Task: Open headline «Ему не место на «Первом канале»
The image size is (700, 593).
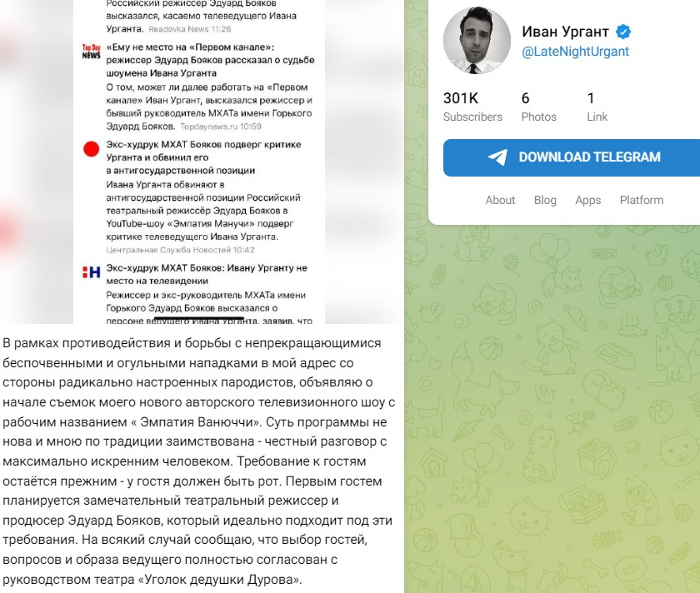Action: coord(210,60)
